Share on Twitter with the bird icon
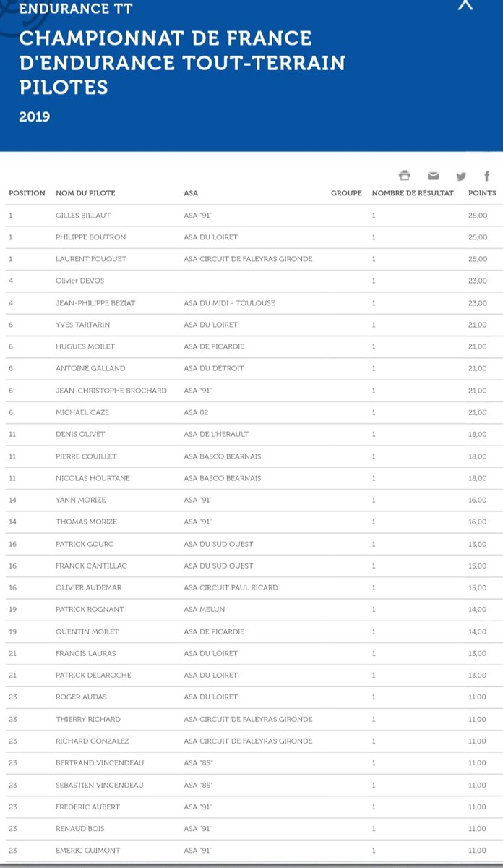The height and width of the screenshot is (868, 503). tap(461, 176)
